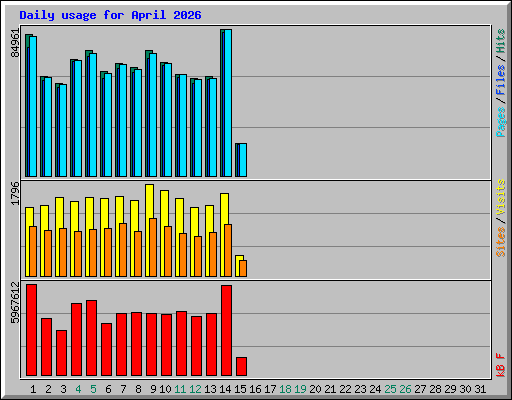This screenshot has width=512, height=400.
Task: Click day label 24 on the x-axis
Action: pos(375,389)
